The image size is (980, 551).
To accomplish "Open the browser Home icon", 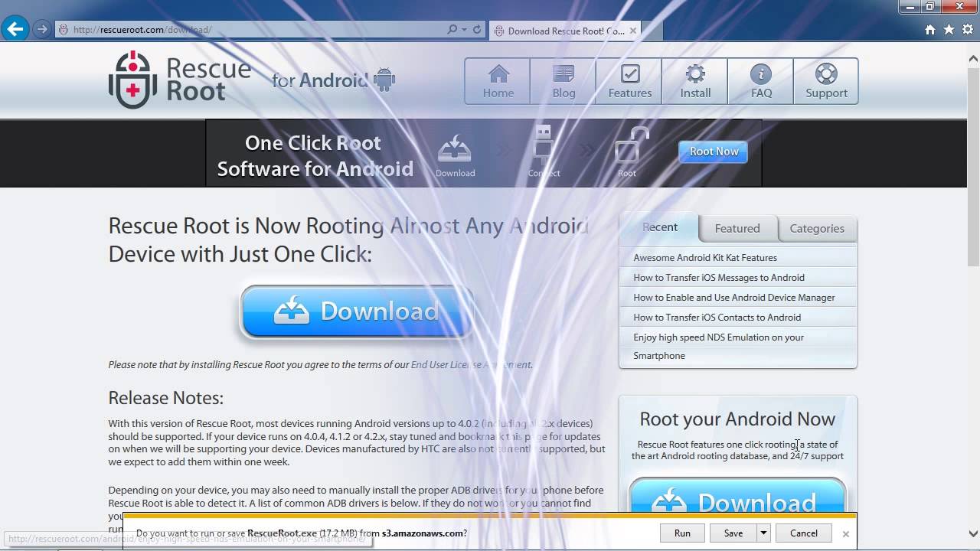I will point(930,30).
